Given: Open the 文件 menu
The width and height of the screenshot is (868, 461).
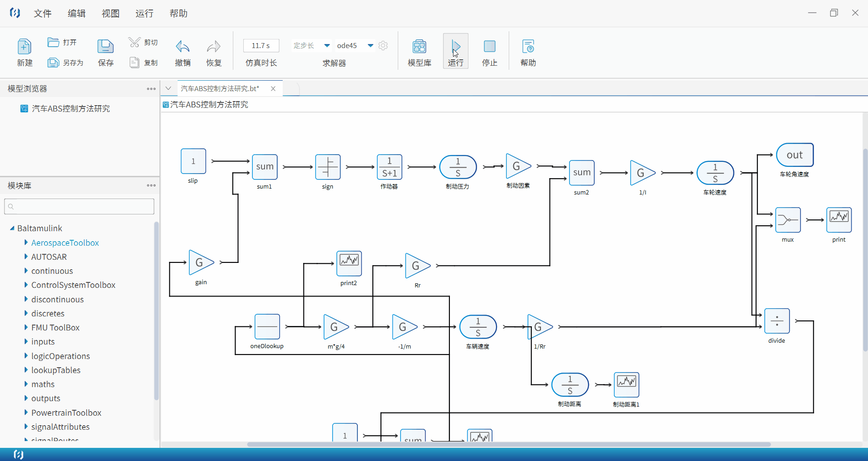Looking at the screenshot, I should pyautogui.click(x=43, y=13).
